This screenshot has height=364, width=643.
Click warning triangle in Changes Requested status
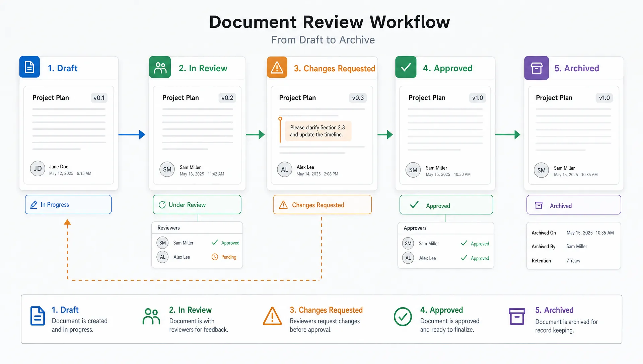point(283,205)
